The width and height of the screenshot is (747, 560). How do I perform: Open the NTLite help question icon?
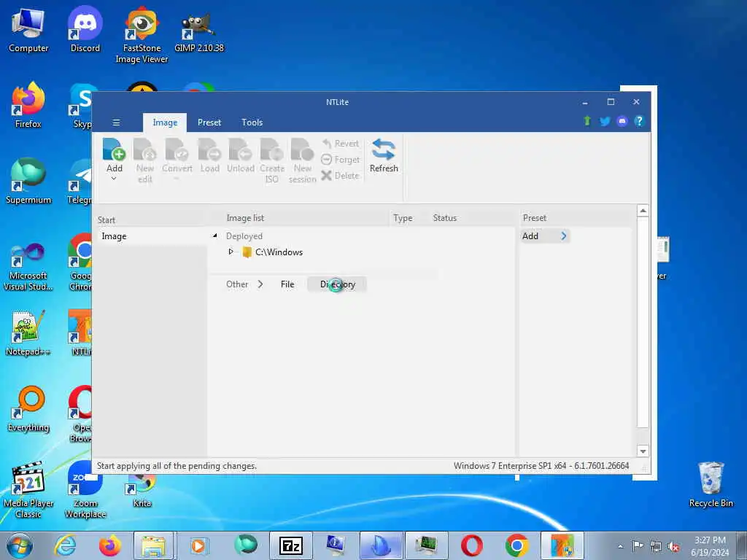click(639, 121)
